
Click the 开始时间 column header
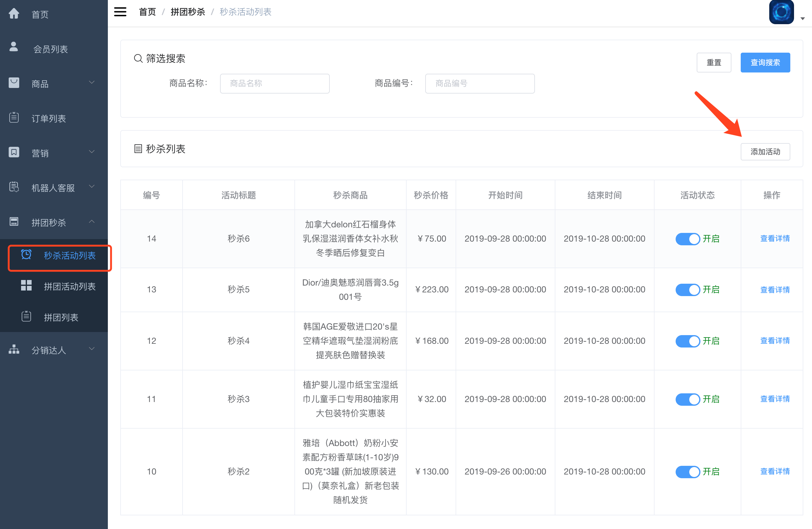click(505, 195)
